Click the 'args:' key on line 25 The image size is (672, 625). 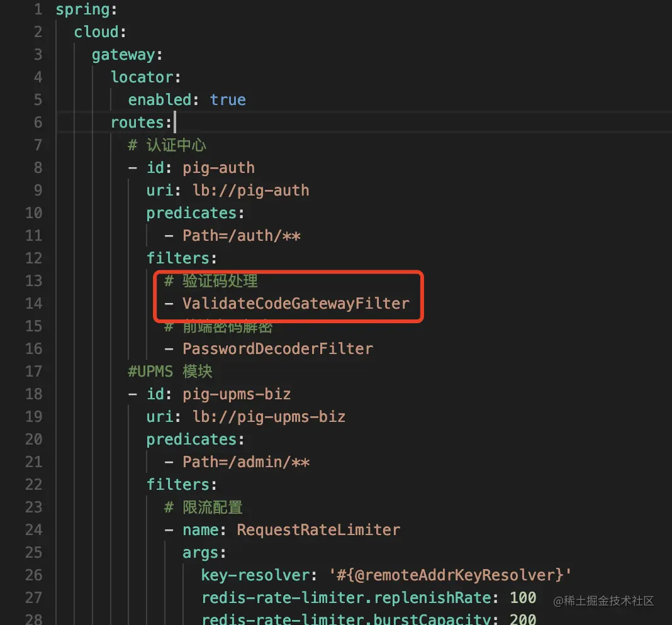coord(204,553)
